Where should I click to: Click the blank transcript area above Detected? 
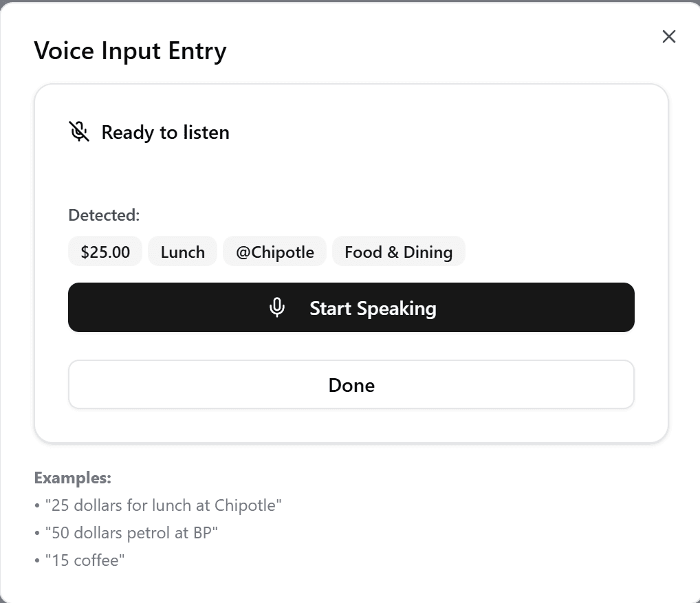coord(351,172)
